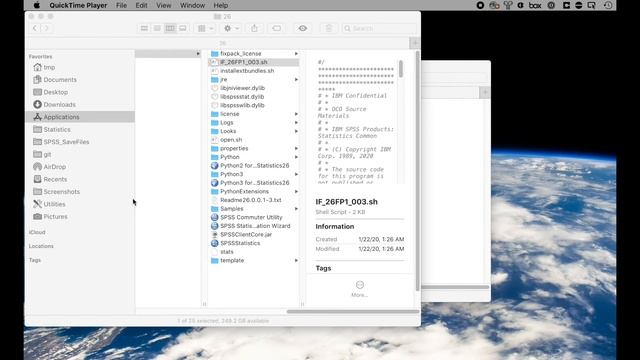Go back in the Finder window
640x360 pixels.
pyautogui.click(x=35, y=28)
